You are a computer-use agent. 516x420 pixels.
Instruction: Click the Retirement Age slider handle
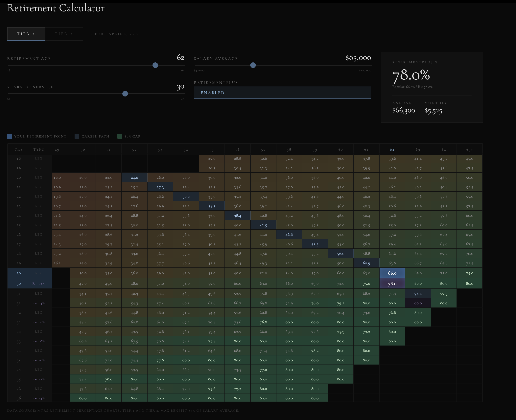pos(155,65)
